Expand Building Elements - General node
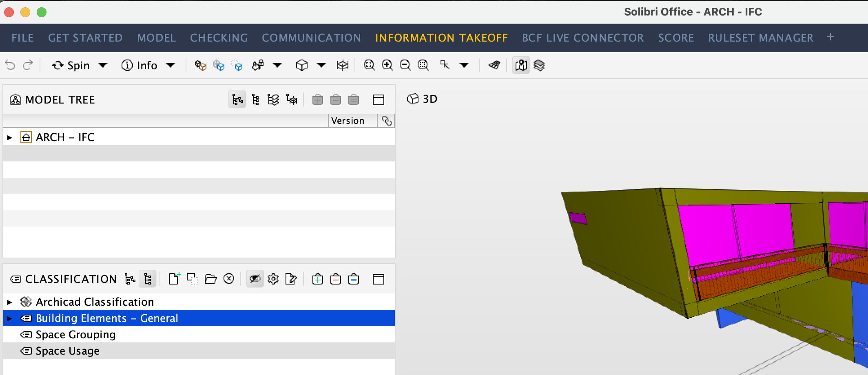This screenshot has height=375, width=868. click(x=10, y=318)
